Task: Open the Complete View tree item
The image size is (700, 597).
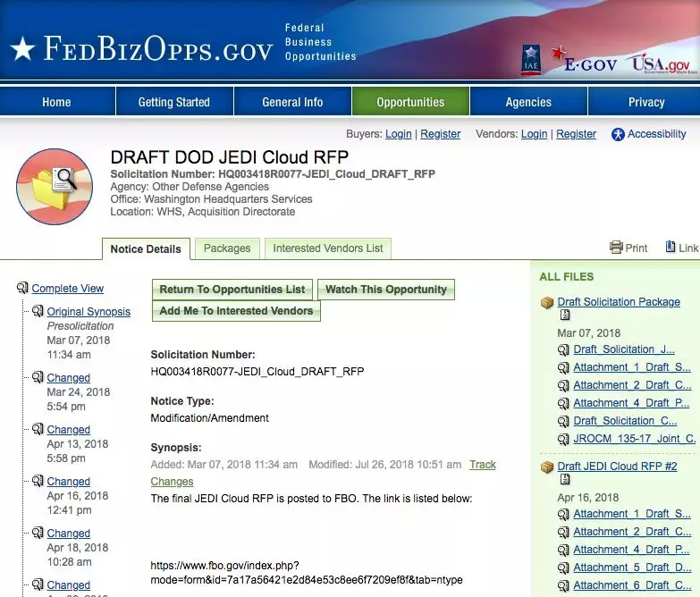Action: [67, 289]
